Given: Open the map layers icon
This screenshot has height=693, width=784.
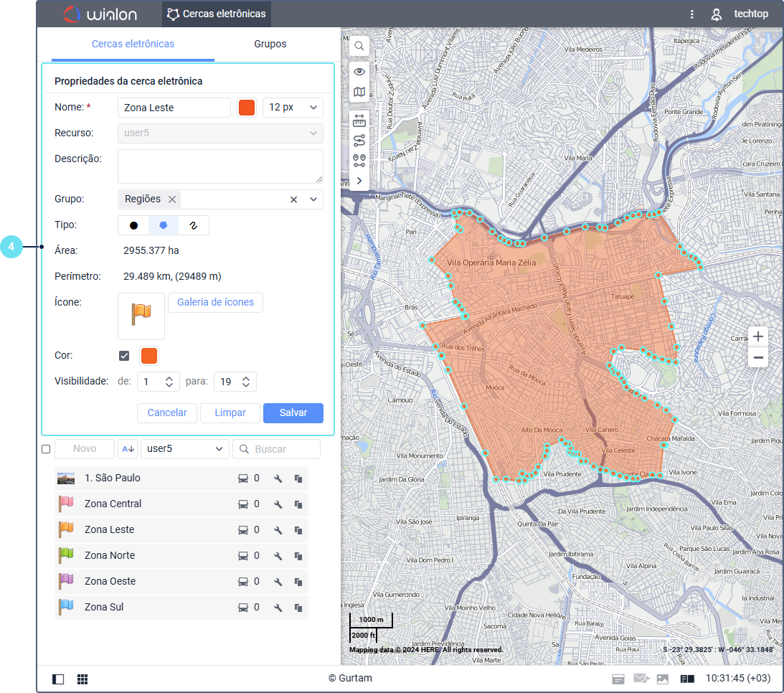Looking at the screenshot, I should point(359,92).
